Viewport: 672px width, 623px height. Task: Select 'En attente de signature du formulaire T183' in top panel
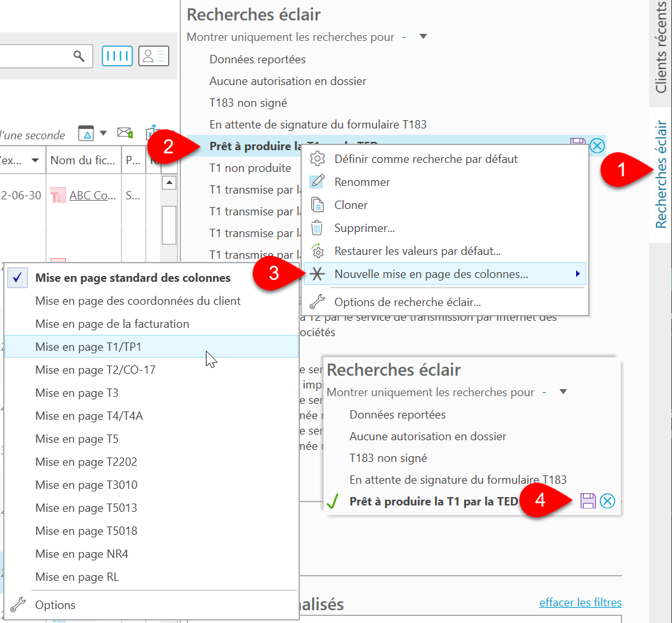[318, 125]
